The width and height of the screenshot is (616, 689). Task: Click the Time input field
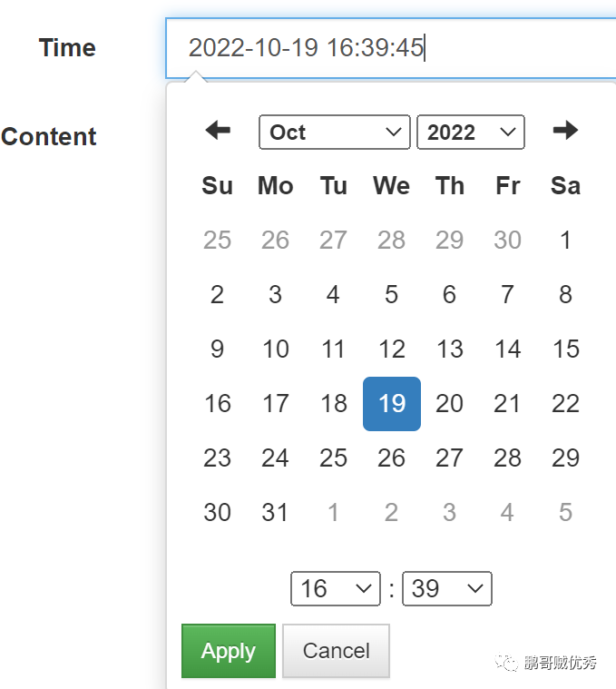click(390, 48)
